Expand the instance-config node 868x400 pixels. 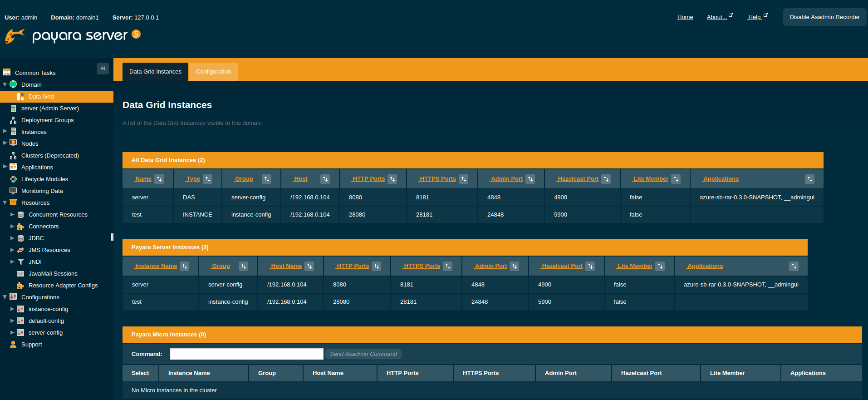coord(12,309)
